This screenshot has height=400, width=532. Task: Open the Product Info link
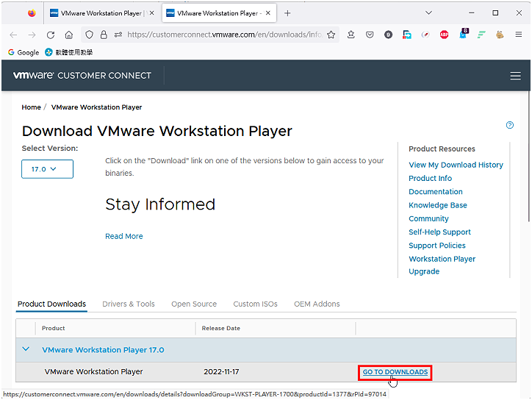pyautogui.click(x=430, y=178)
